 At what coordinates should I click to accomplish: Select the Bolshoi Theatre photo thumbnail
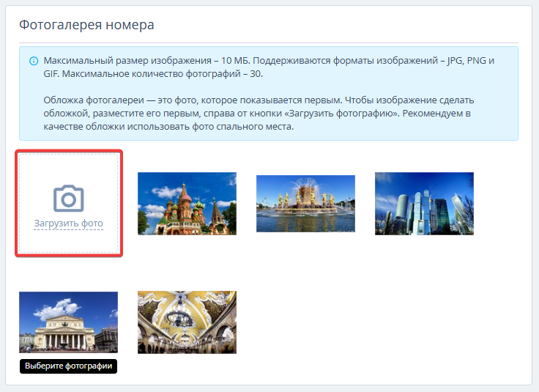pos(68,322)
